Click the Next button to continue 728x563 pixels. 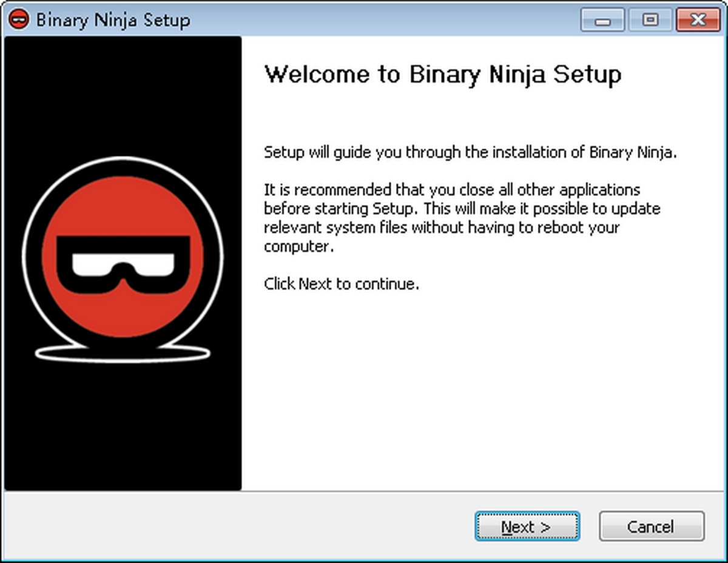click(x=527, y=526)
